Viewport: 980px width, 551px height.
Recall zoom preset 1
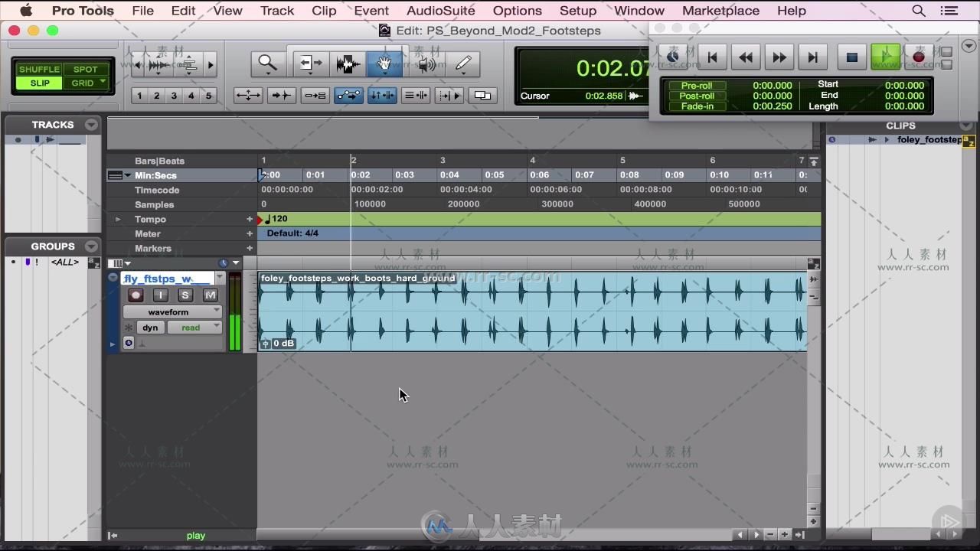139,96
